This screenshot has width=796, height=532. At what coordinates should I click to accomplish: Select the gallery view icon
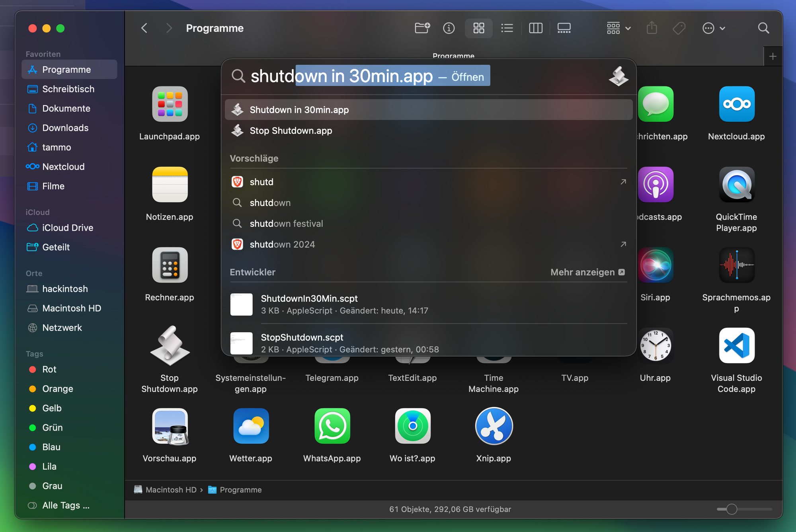[x=564, y=28]
